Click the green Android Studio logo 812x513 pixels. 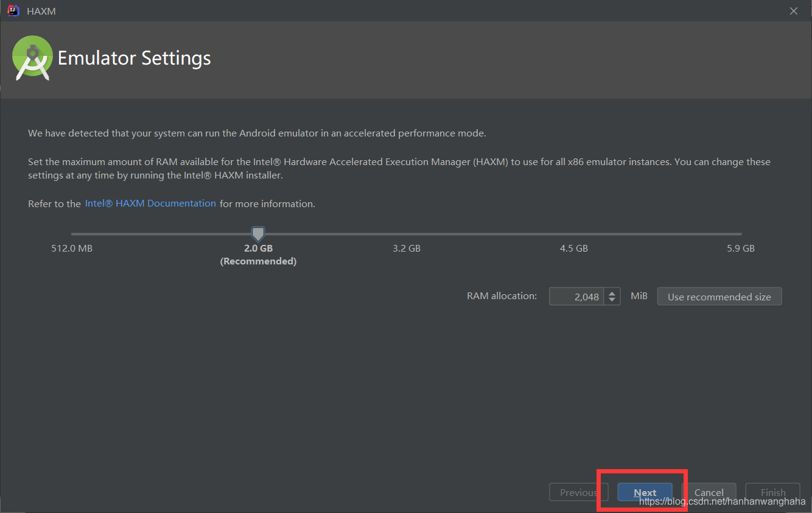(x=31, y=58)
